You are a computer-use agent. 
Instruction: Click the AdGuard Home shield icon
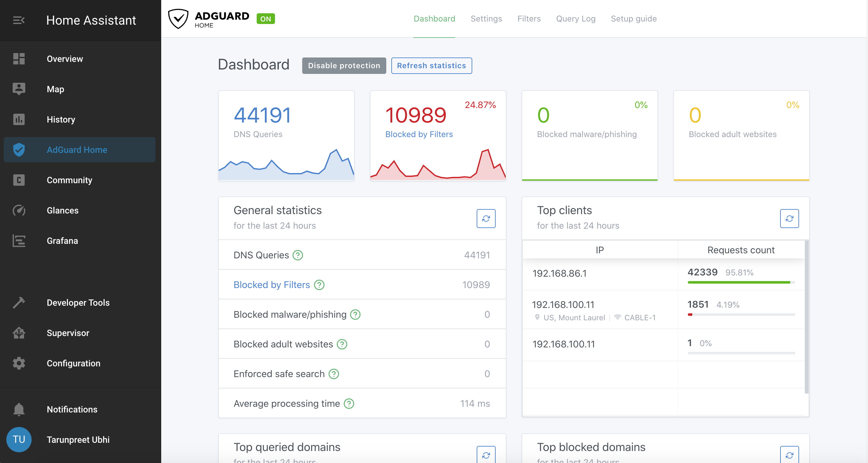tap(179, 18)
